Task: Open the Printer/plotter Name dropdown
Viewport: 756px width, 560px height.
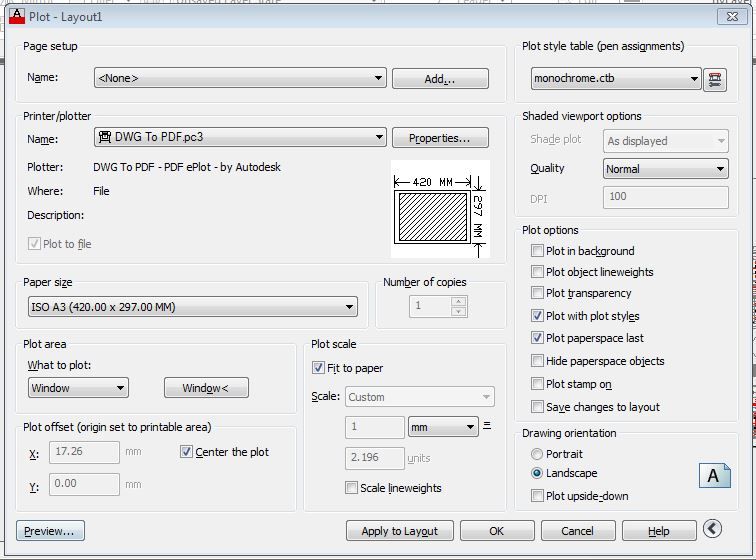Action: click(240, 137)
